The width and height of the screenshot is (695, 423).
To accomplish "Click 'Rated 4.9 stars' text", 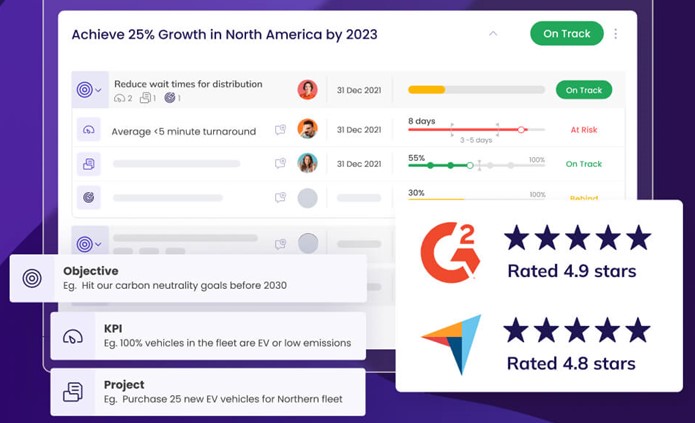I will coord(572,271).
